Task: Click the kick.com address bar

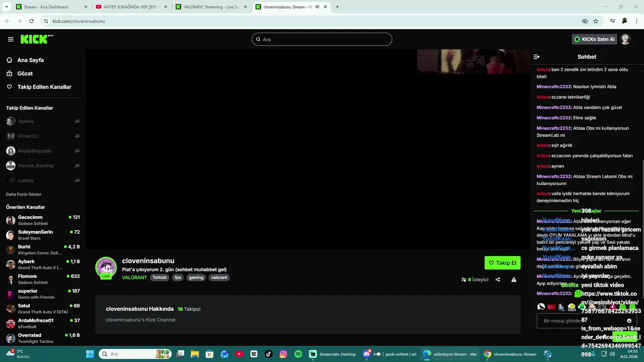Action: (x=312, y=21)
